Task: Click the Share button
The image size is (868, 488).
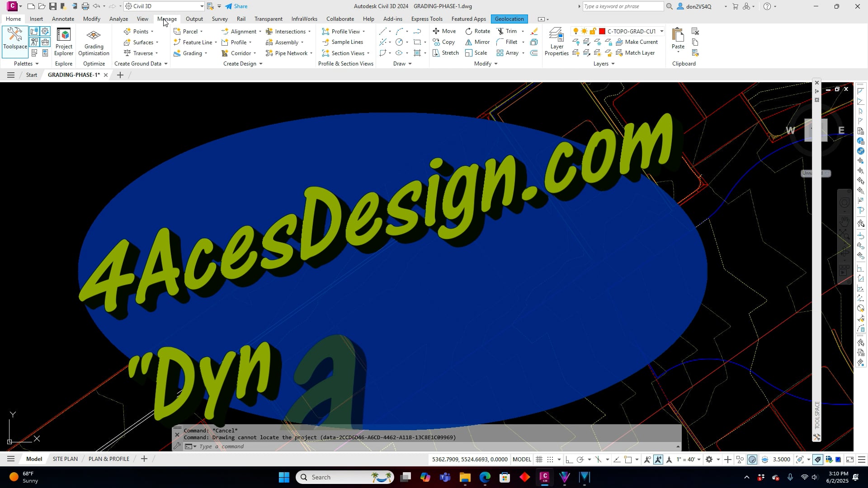Action: [x=236, y=6]
